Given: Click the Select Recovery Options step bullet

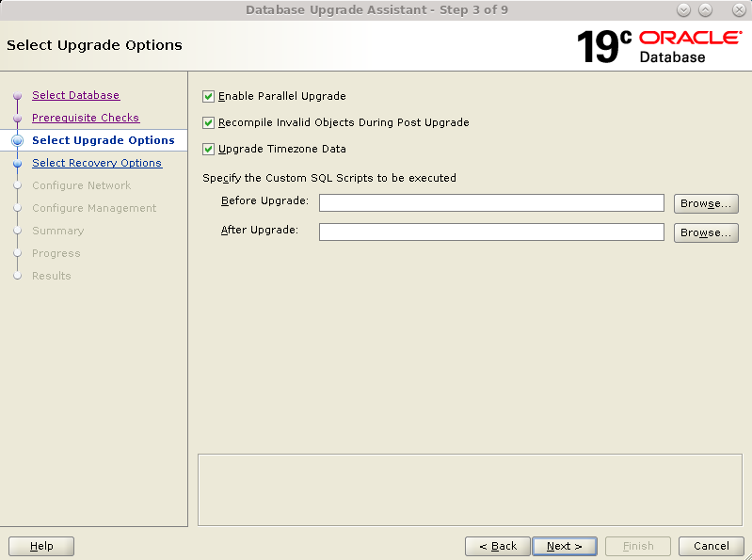Looking at the screenshot, I should click(x=18, y=164).
